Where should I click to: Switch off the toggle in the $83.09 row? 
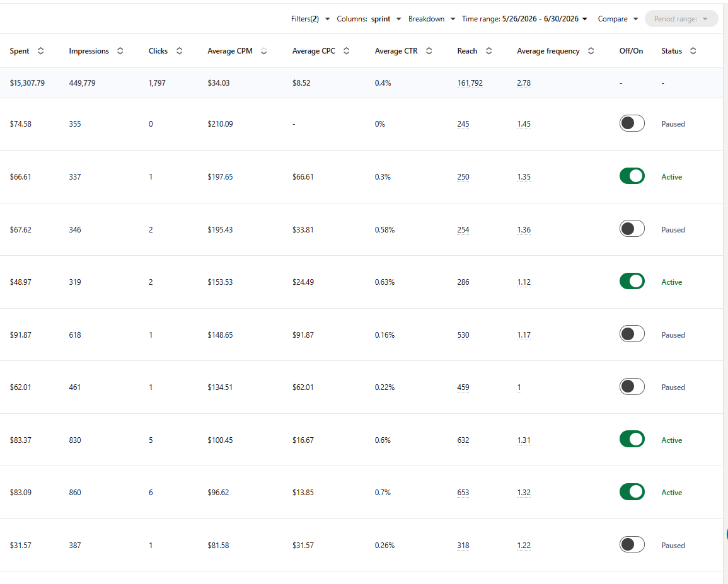[x=632, y=492]
